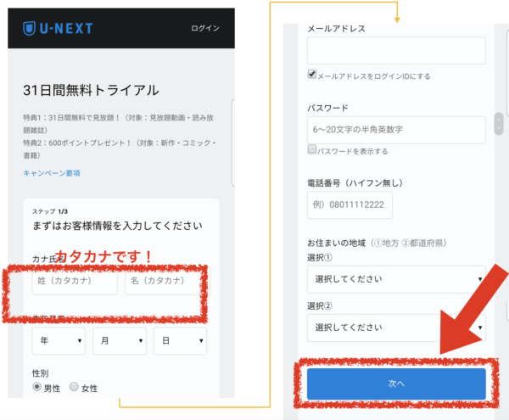
Task: Click the 電話番号 input field
Action: click(x=350, y=204)
